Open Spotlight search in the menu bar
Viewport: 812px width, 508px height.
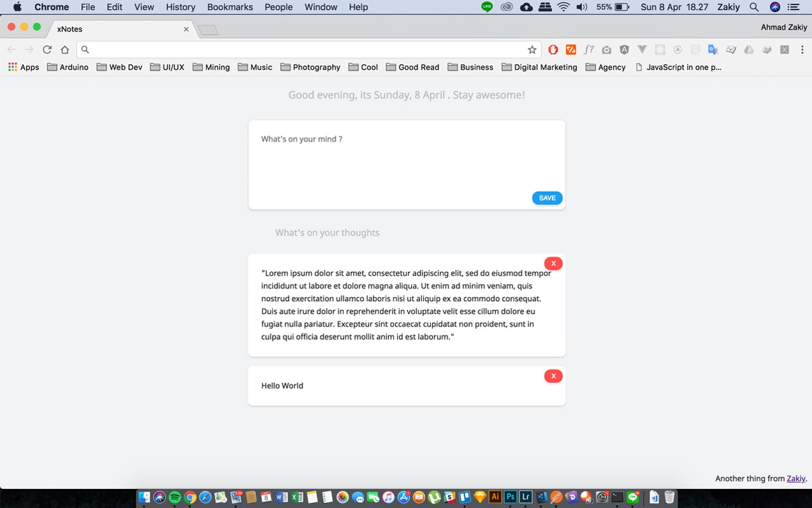click(x=754, y=7)
